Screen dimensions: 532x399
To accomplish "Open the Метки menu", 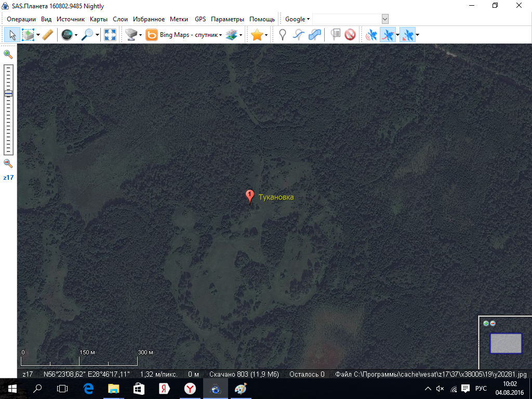I will point(179,19).
